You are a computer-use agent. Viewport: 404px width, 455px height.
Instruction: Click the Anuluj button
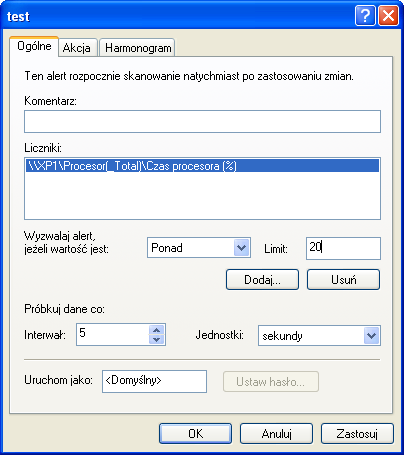point(276,434)
